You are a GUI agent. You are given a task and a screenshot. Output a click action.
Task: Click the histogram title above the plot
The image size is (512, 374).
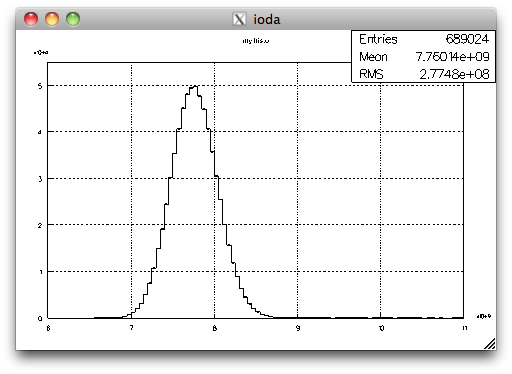[x=256, y=41]
